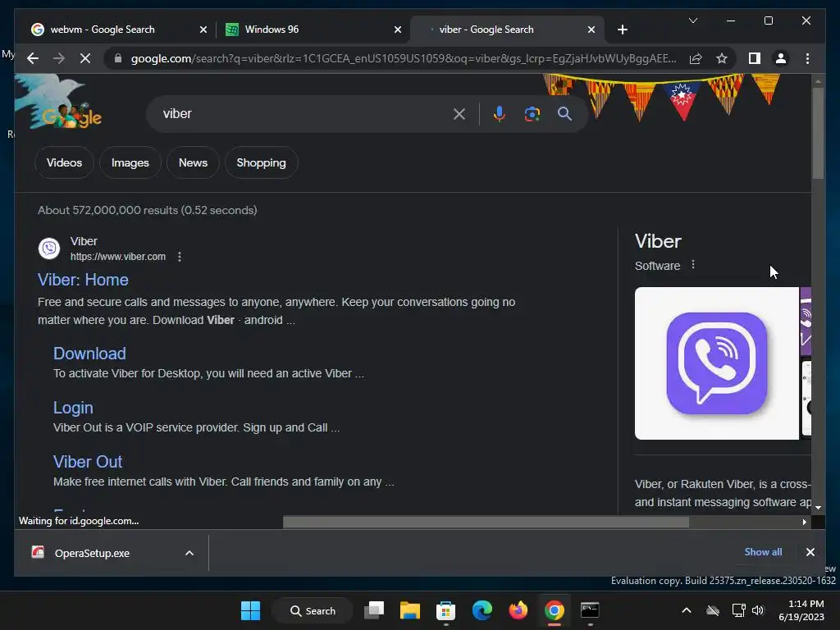Filter results by Shopping
The height and width of the screenshot is (630, 840).
click(262, 162)
